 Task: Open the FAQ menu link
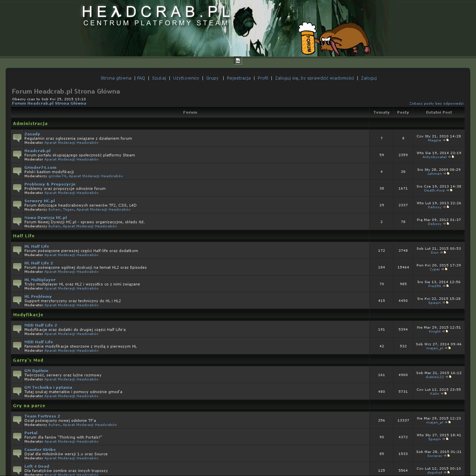(x=141, y=78)
